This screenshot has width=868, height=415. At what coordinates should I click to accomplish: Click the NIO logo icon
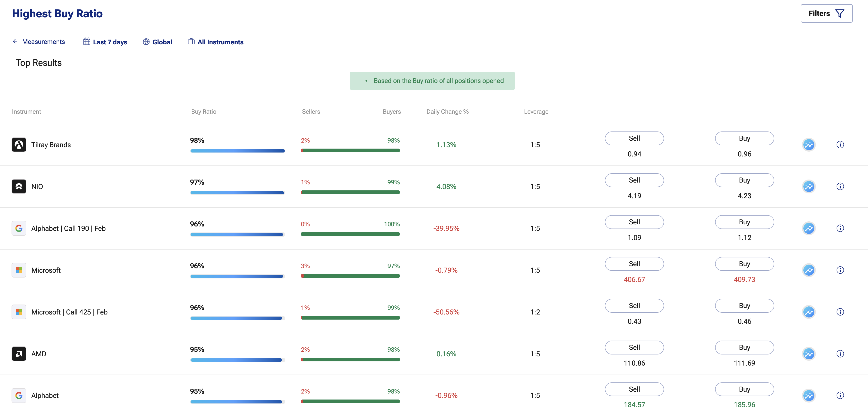(19, 186)
